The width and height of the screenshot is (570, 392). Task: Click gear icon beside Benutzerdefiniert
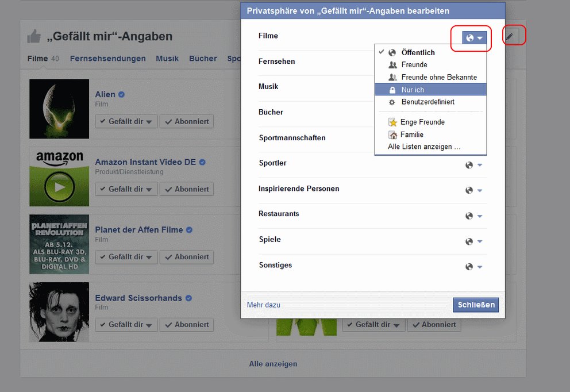[392, 102]
